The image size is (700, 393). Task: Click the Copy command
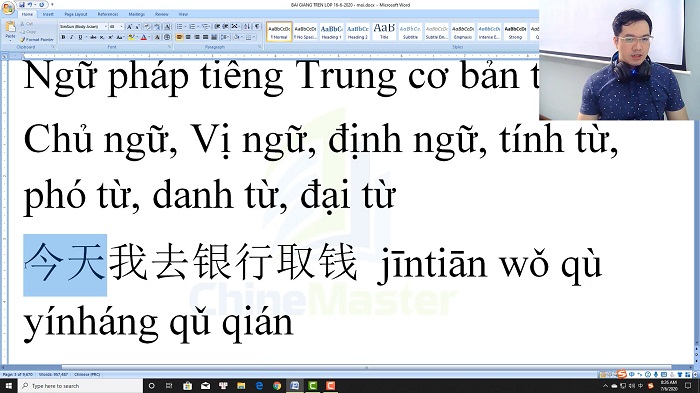28,32
